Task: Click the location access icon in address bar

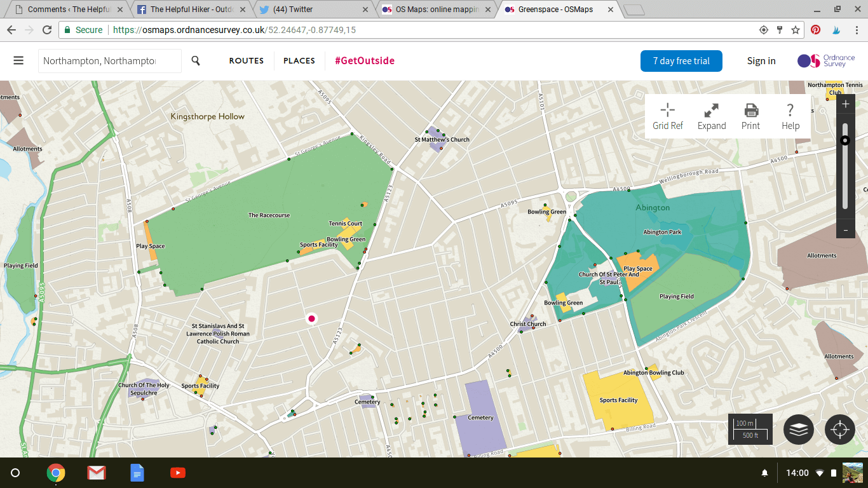Action: click(x=764, y=30)
